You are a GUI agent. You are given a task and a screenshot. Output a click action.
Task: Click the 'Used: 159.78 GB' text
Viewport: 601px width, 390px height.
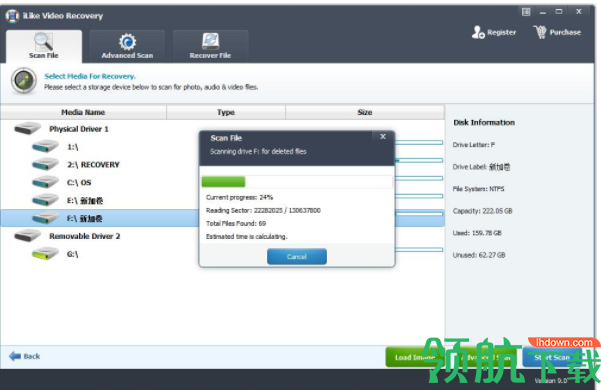pyautogui.click(x=477, y=233)
